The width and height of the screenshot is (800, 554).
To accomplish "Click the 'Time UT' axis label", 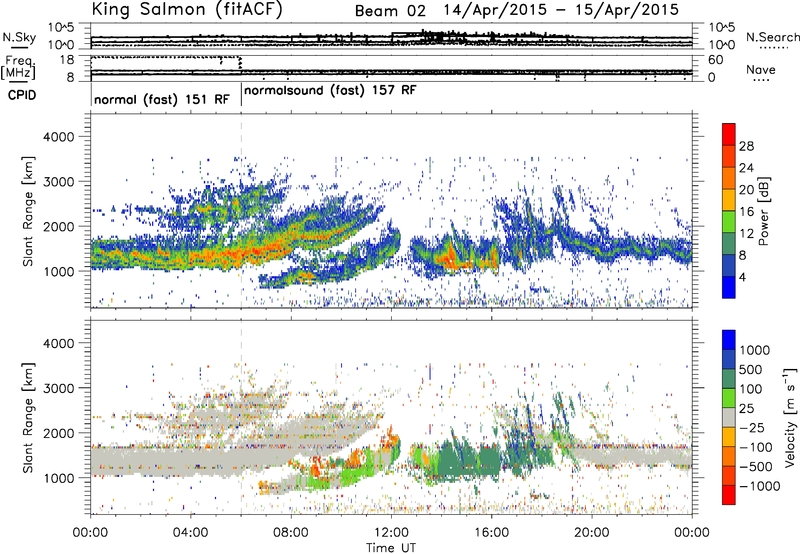I will coord(391,548).
